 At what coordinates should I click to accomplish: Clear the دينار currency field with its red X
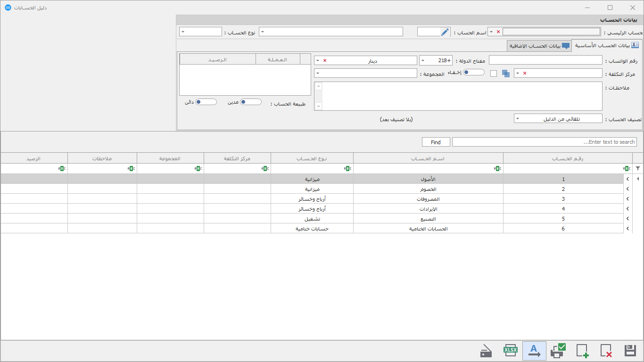(x=325, y=61)
